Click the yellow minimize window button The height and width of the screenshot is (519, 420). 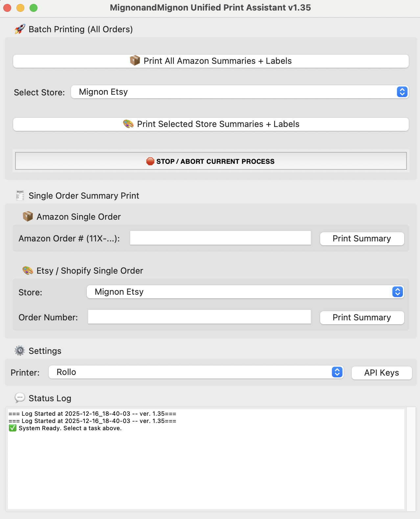[x=20, y=8]
